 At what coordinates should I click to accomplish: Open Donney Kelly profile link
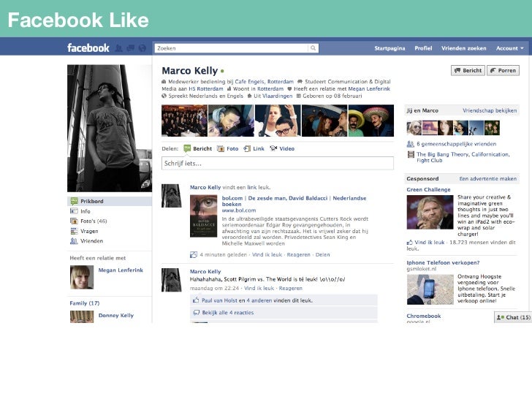[116, 315]
